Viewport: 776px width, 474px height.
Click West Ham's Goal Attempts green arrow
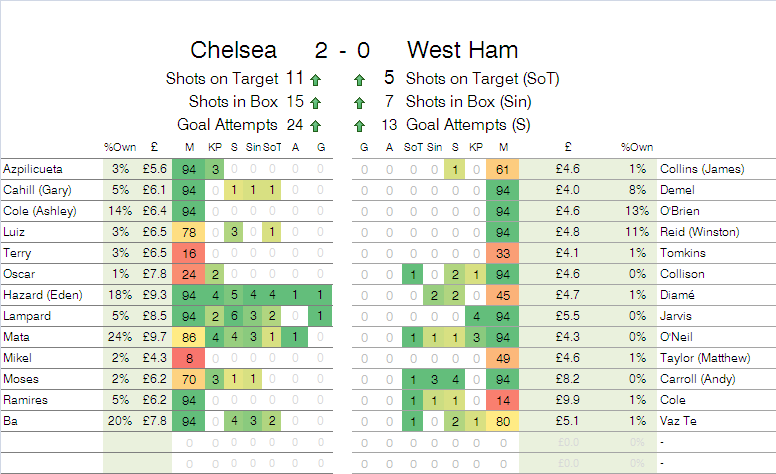pos(359,125)
